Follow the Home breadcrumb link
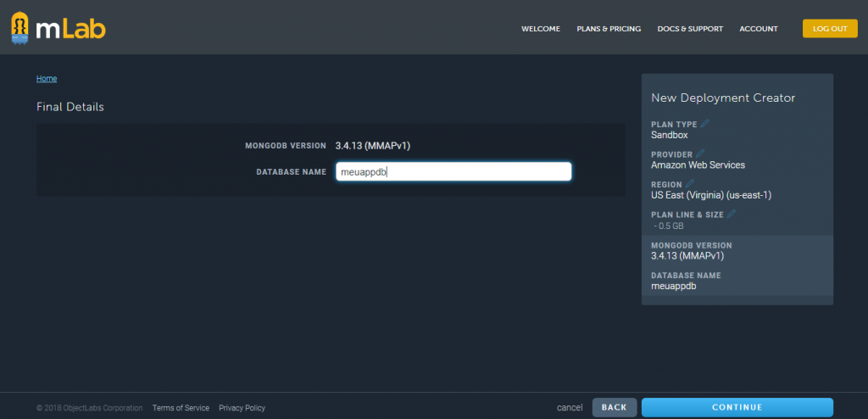 47,79
